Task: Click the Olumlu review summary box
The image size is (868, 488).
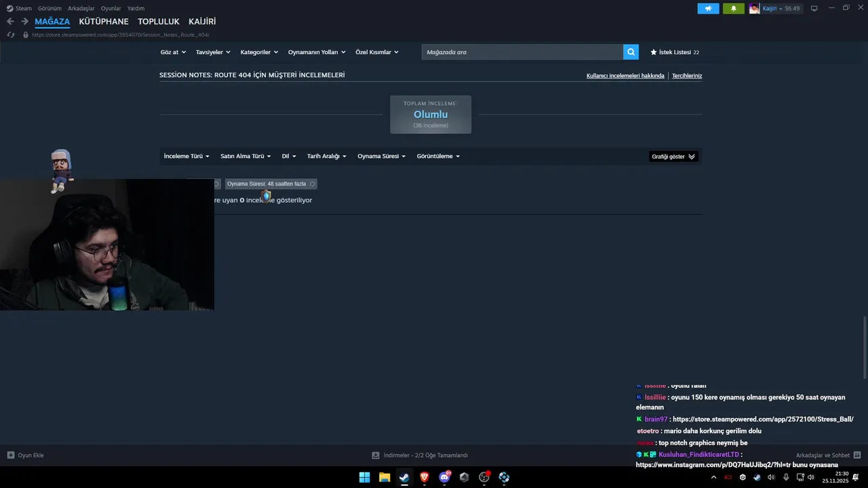Action: click(x=431, y=115)
